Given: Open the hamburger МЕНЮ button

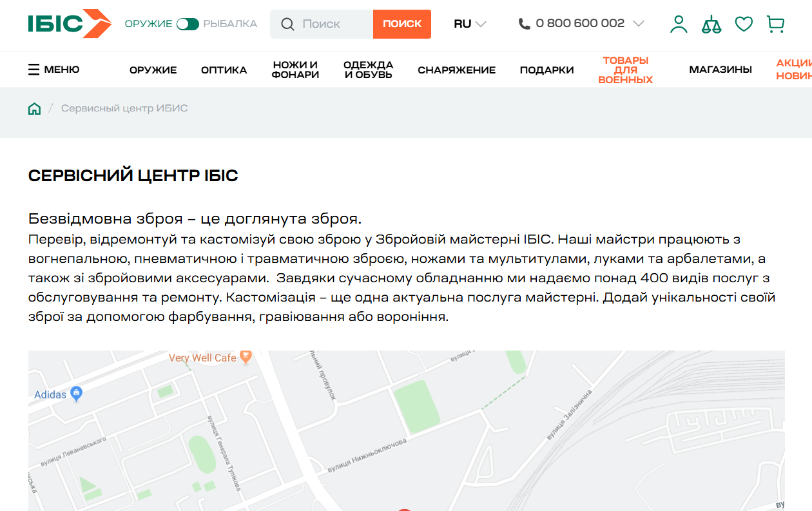Looking at the screenshot, I should 54,70.
